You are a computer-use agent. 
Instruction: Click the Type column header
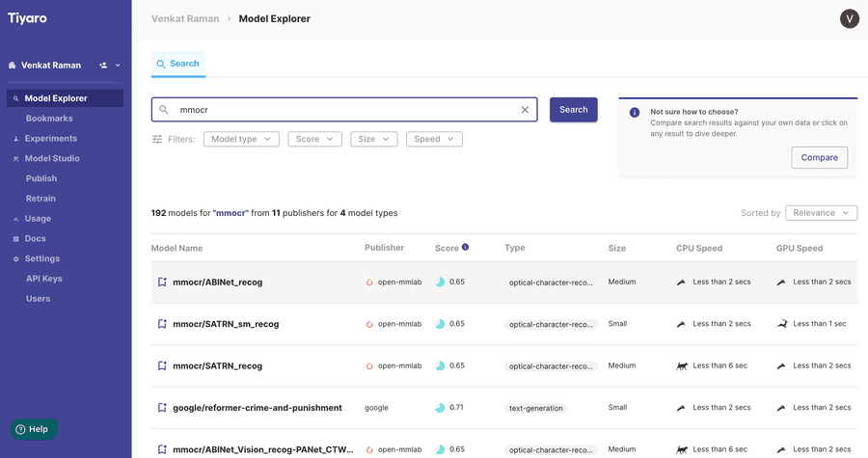click(x=515, y=248)
